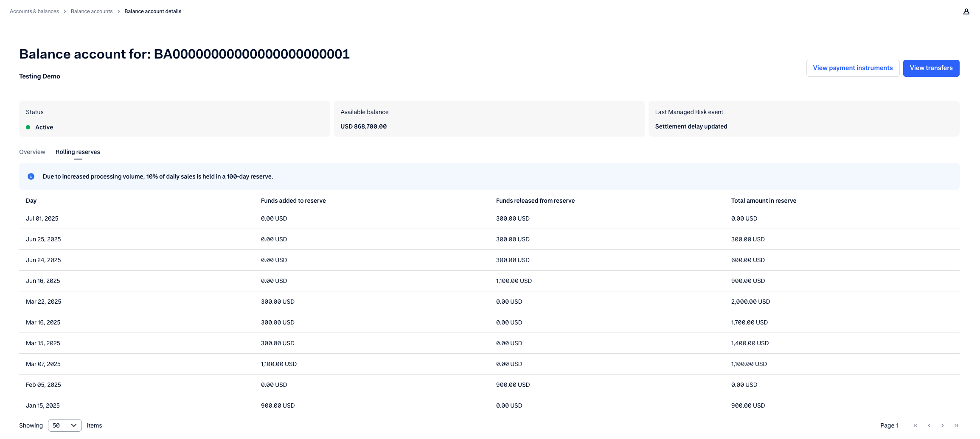Navigate to Accounts & balances breadcrumb
This screenshot has width=980, height=439.
34,11
